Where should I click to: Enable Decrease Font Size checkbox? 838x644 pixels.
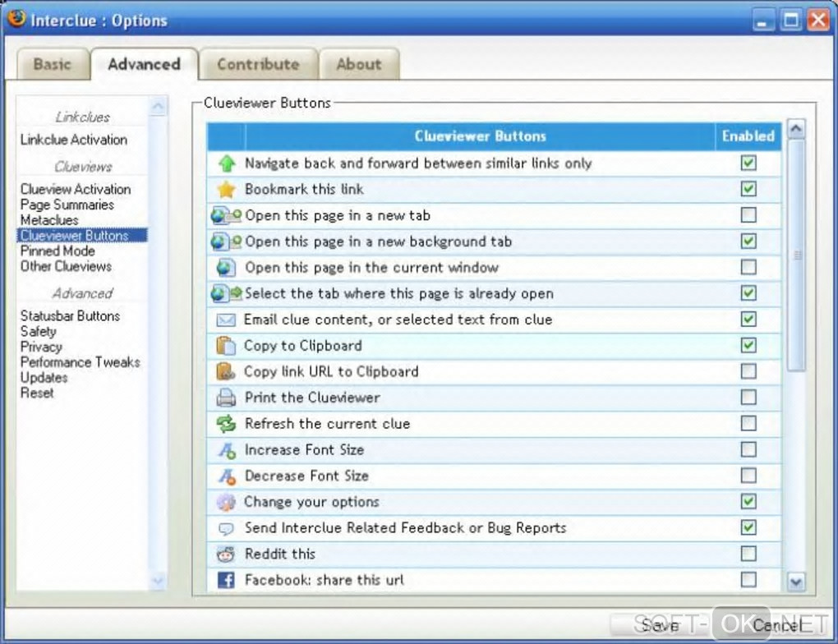coord(748,475)
